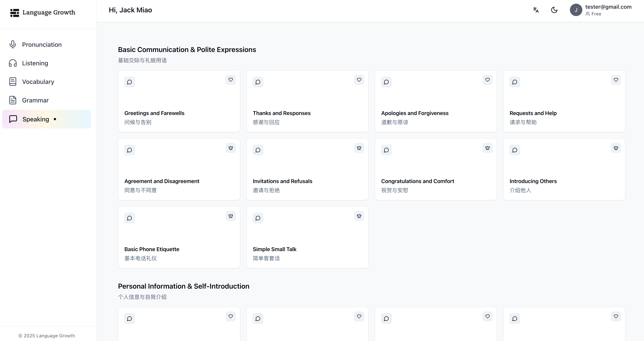Toggle heart on Thanks and Responses card

point(359,80)
